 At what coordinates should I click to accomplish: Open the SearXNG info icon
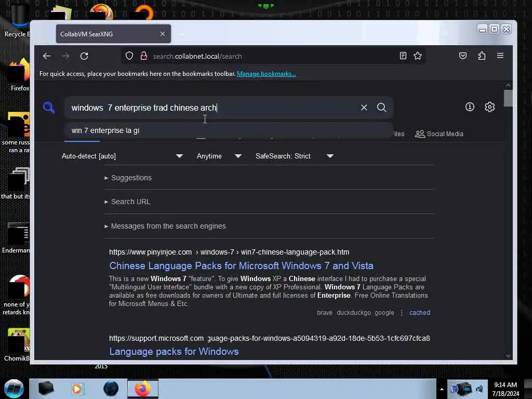(470, 107)
